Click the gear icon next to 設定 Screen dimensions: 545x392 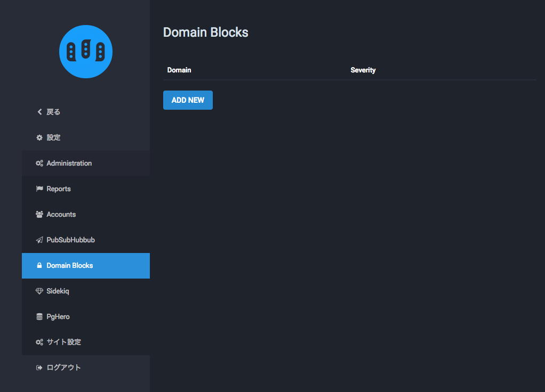coord(39,137)
